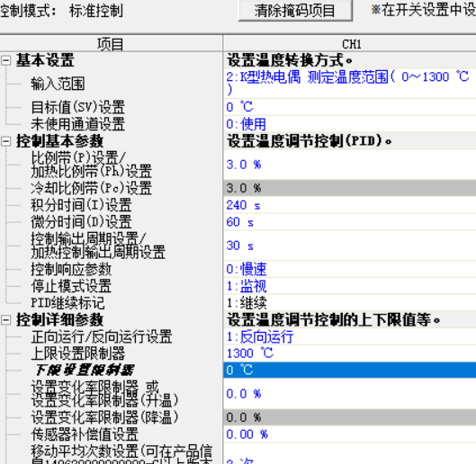
Task: Select the highlighted 下限设置限制器 value cell
Action: [350, 370]
